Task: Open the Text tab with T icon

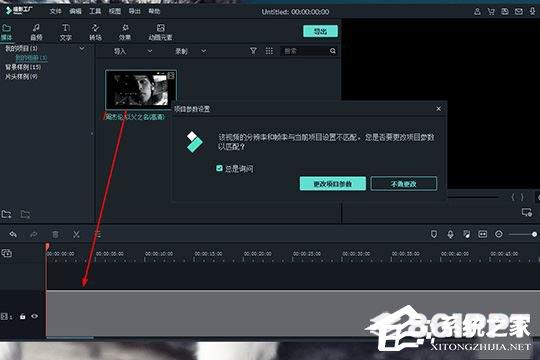Action: (66, 32)
